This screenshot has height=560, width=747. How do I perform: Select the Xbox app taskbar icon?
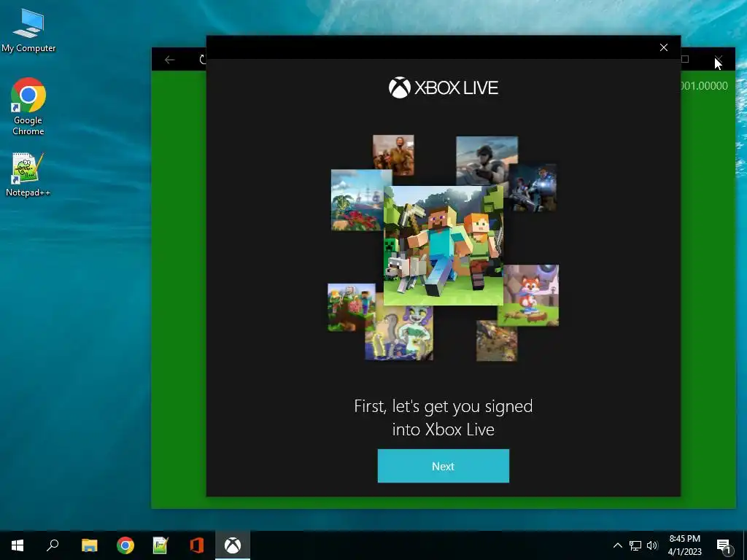[x=233, y=545]
